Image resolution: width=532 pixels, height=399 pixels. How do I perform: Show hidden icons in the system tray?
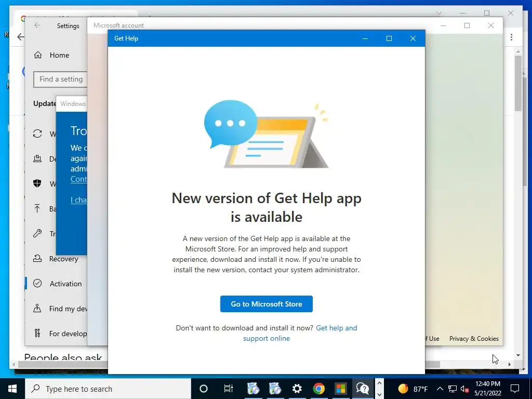pyautogui.click(x=440, y=389)
